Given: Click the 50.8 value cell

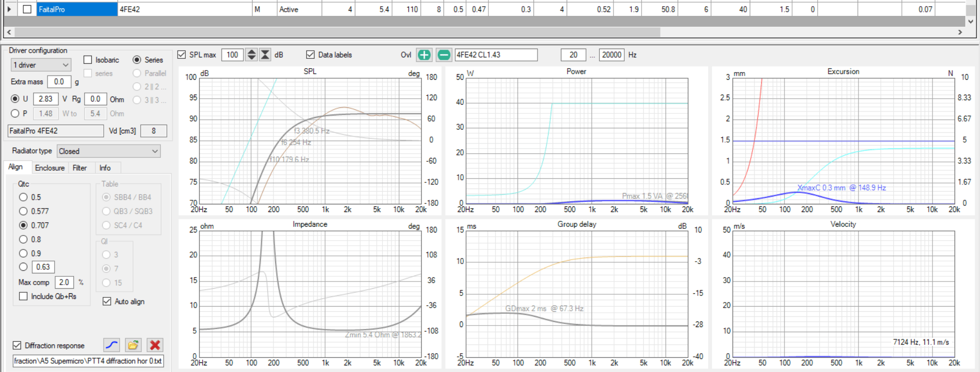Looking at the screenshot, I should tap(659, 9).
